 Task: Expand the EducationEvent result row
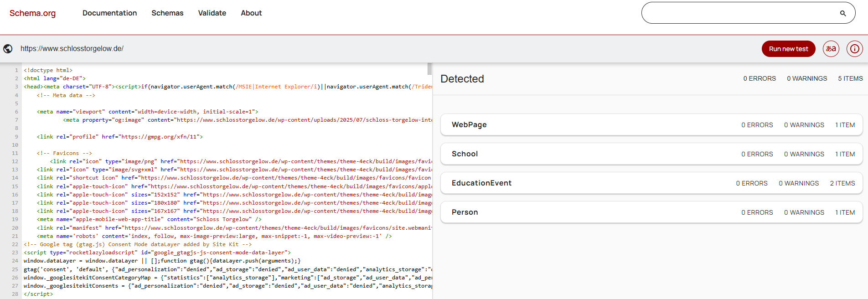pyautogui.click(x=651, y=183)
